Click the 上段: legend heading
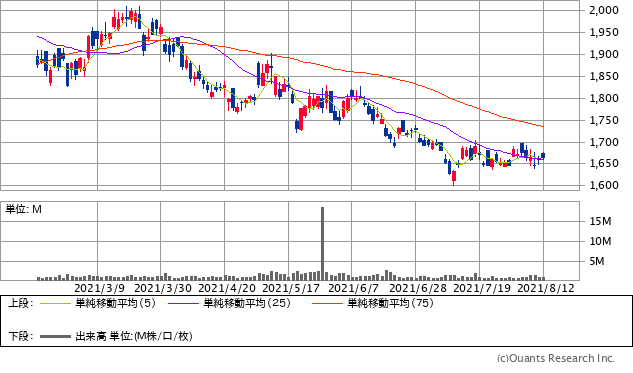Screen dimensions: 633x373 (x=21, y=303)
